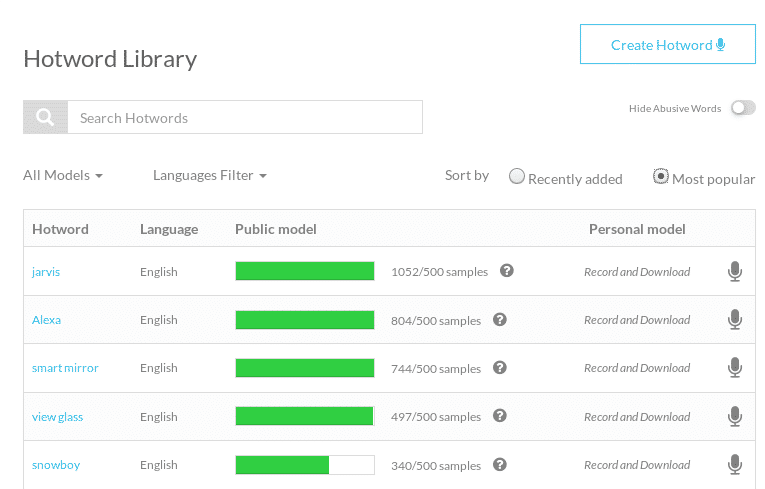Screen dimensions: 765x489
Task: Click the magnifier search icon
Action: [45, 117]
